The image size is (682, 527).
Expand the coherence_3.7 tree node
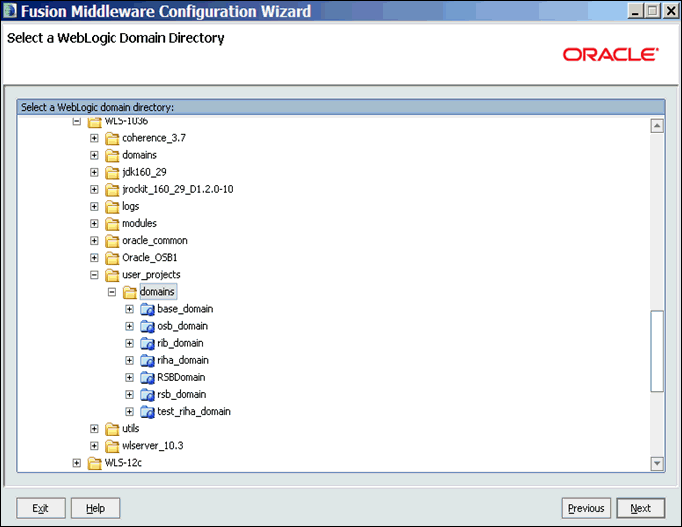[94, 138]
